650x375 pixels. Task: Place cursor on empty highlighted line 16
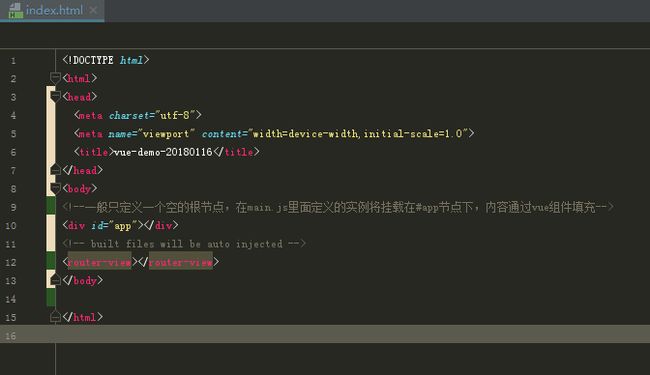click(325, 334)
